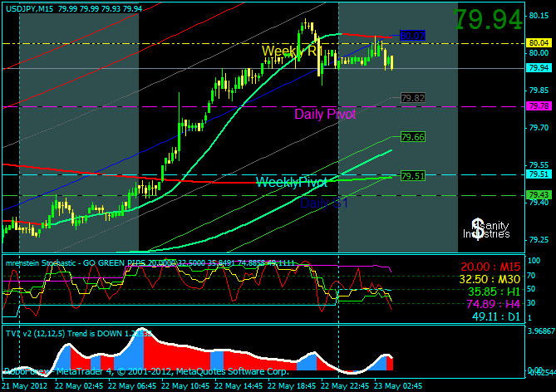556x392 pixels.
Task: Click the 22 May 14:45 time axis label
Action: tap(239, 386)
